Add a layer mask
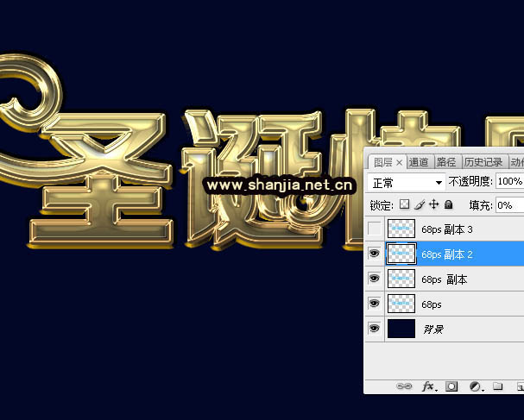Viewport: 524px width, 420px height. click(x=451, y=386)
